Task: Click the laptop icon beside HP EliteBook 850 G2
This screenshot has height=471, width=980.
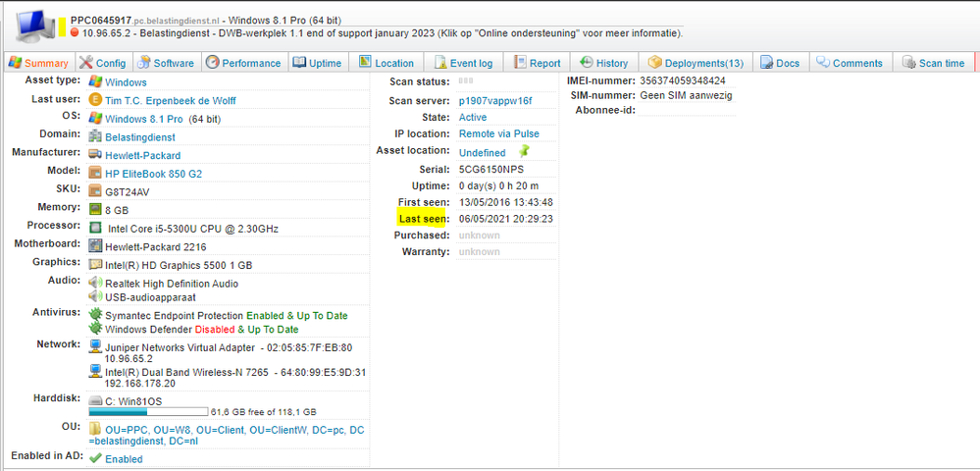Action: [x=95, y=174]
